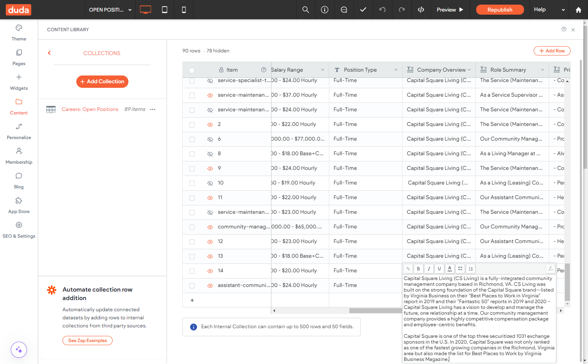Open developer mode code icon

[x=421, y=10]
